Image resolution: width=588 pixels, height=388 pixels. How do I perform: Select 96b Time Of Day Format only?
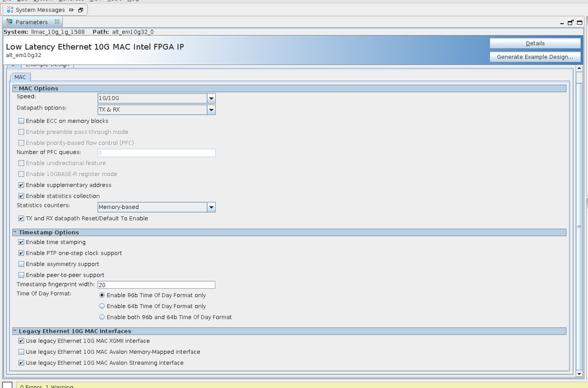tap(102, 295)
